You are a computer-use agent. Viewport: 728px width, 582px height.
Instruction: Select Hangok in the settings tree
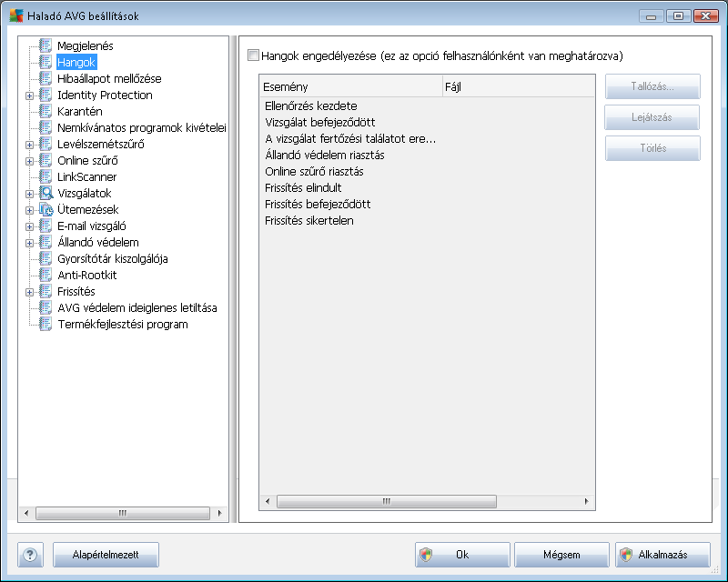[x=76, y=62]
